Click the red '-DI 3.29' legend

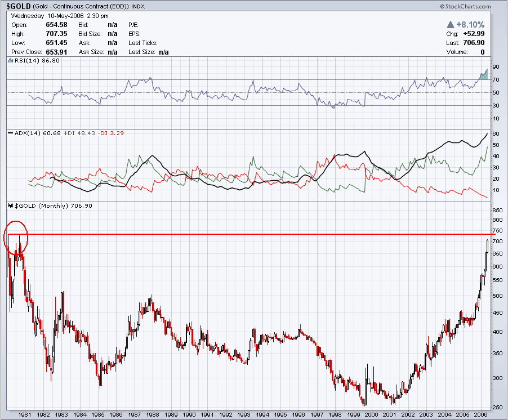pyautogui.click(x=110, y=133)
